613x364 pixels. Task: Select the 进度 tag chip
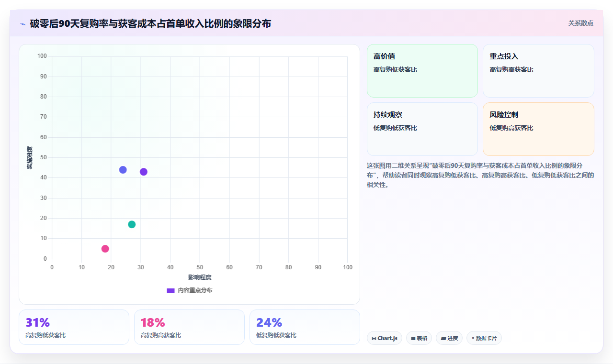pyautogui.click(x=449, y=338)
